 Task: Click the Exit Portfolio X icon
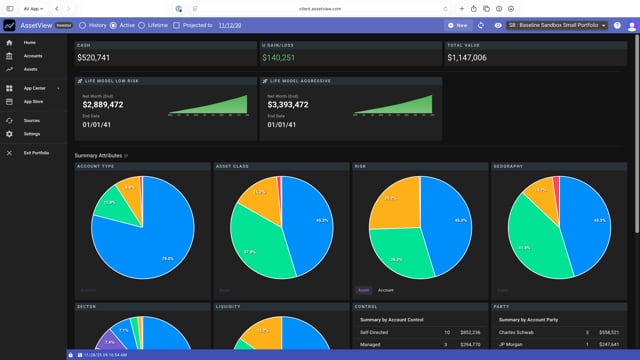(9, 153)
